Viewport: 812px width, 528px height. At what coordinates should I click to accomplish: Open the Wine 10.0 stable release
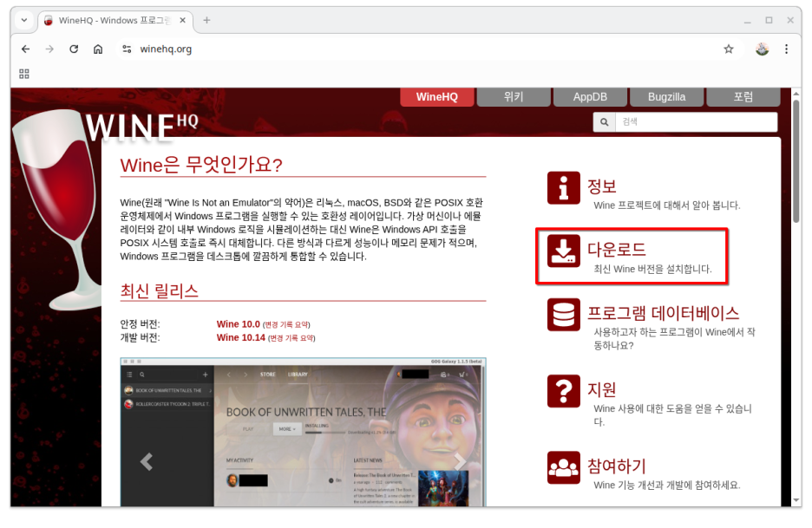pos(239,324)
